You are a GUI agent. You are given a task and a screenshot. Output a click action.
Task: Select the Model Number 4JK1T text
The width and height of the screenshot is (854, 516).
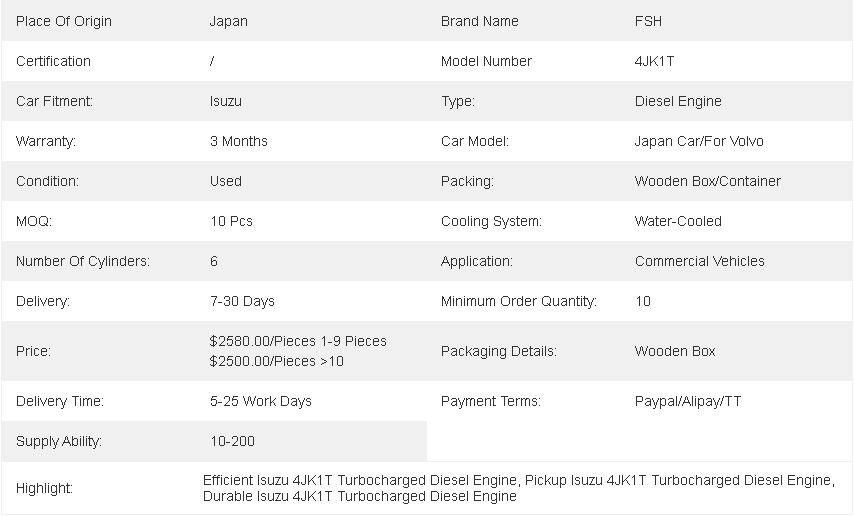click(654, 61)
